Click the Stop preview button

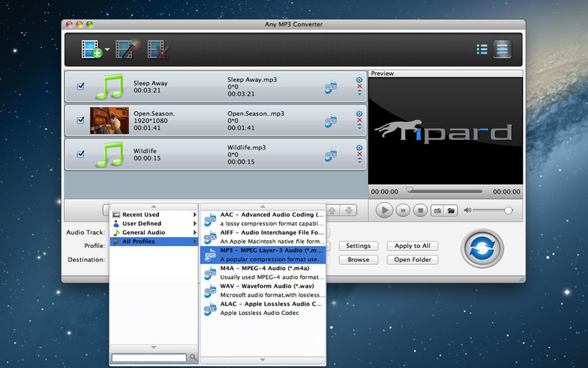pos(420,210)
